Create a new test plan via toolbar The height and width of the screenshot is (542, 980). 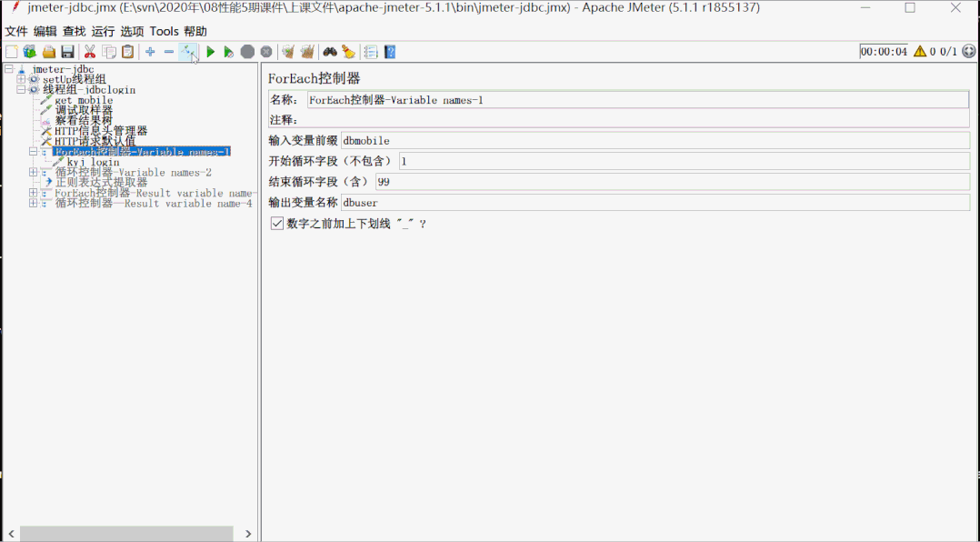(12, 52)
